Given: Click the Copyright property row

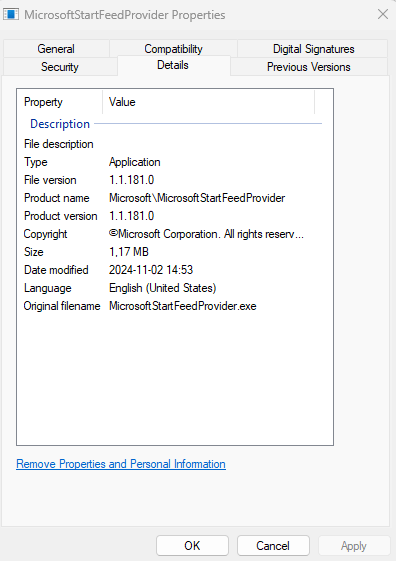Looking at the screenshot, I should (x=173, y=234).
